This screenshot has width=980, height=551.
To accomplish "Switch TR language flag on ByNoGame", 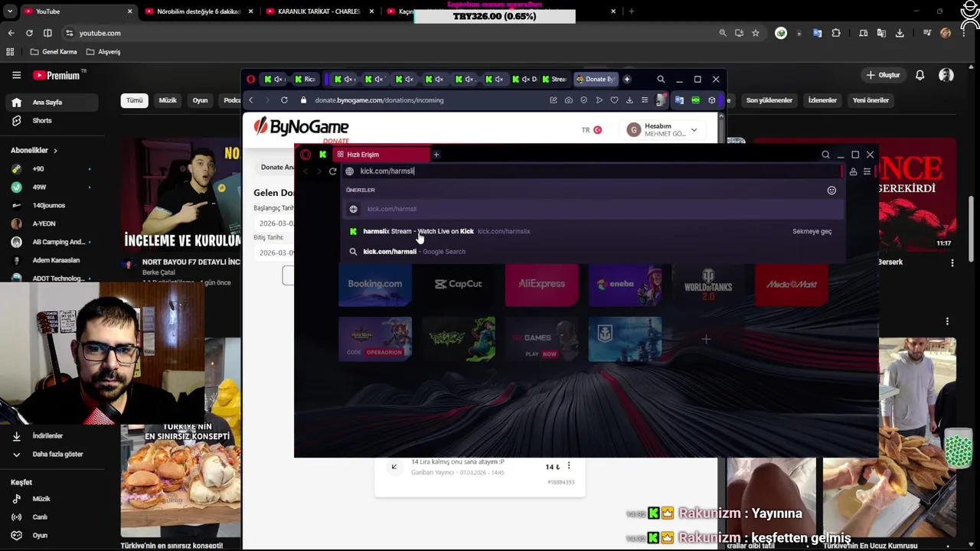I will click(592, 130).
